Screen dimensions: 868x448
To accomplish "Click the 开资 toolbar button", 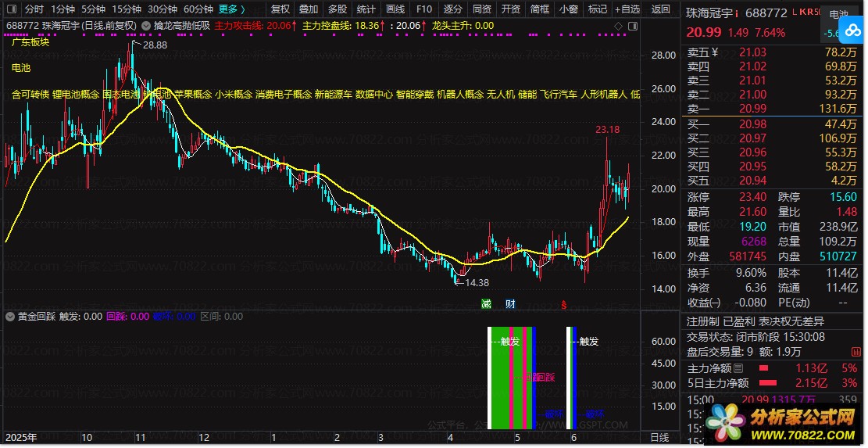I will point(510,9).
